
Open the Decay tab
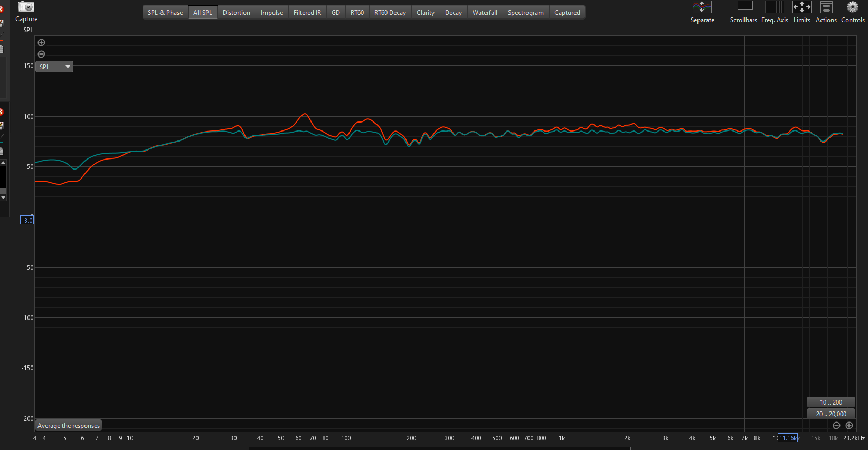pyautogui.click(x=454, y=13)
